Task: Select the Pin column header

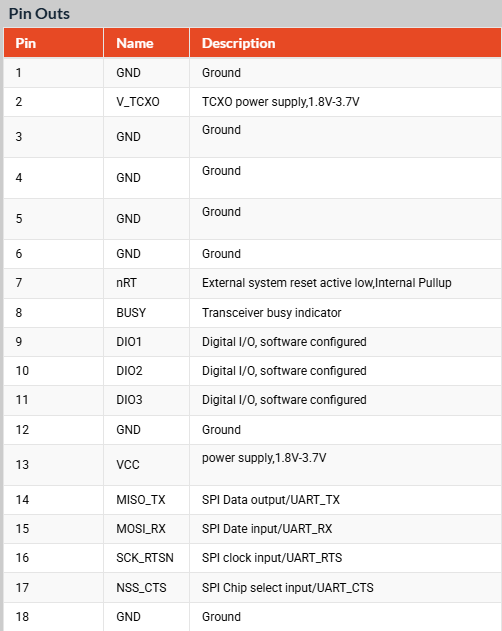Action: [54, 43]
